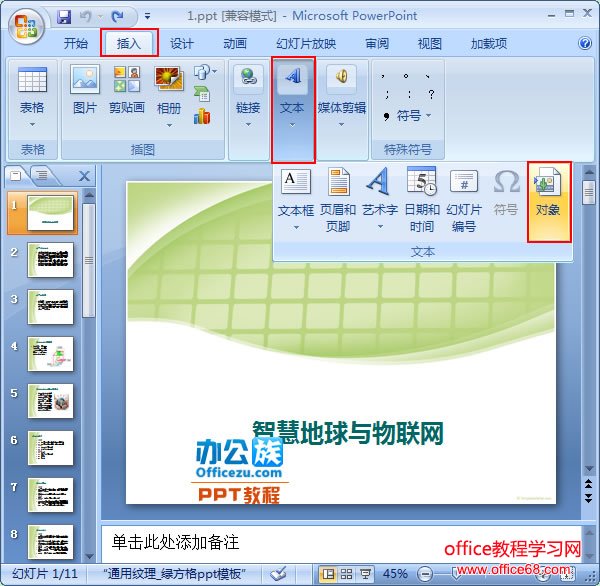Viewport: 600px width, 586px height.
Task: Go to previous slide double-arrow button
Action: [x=589, y=483]
